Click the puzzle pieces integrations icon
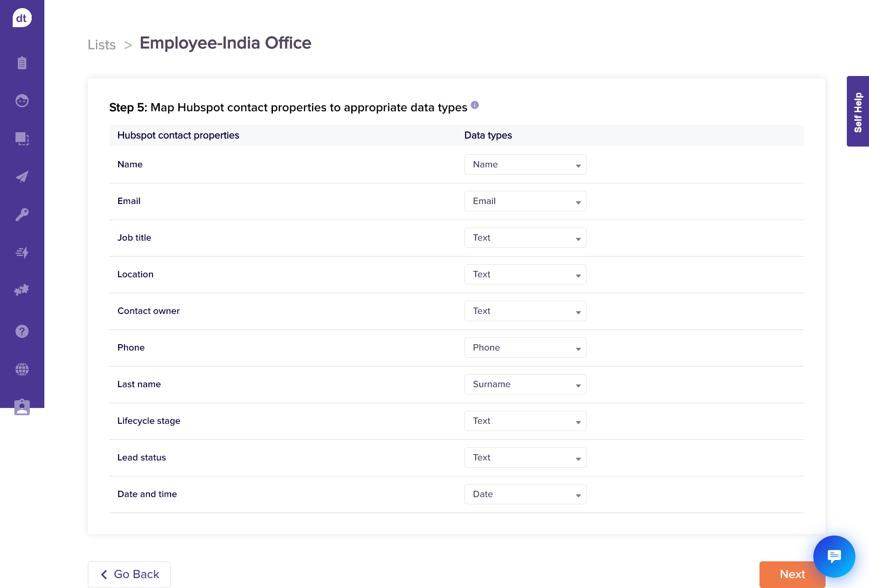869x588 pixels. [x=22, y=290]
